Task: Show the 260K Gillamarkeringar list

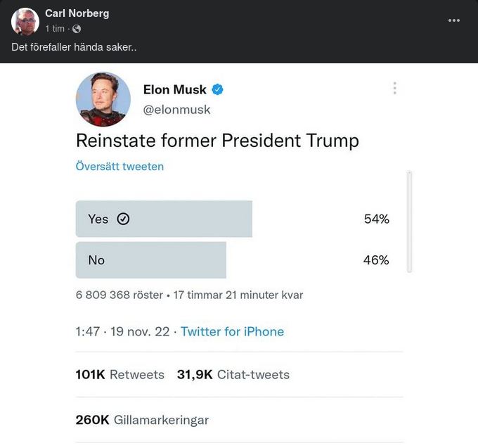Action: 142,420
